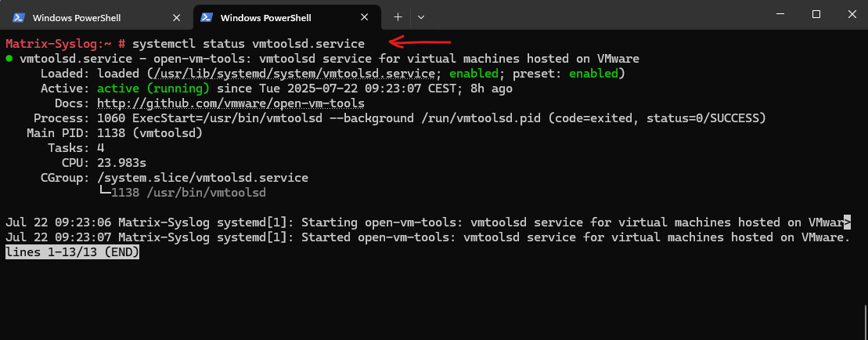Click 'lines 1-13/13 (END)' pager status

point(72,252)
